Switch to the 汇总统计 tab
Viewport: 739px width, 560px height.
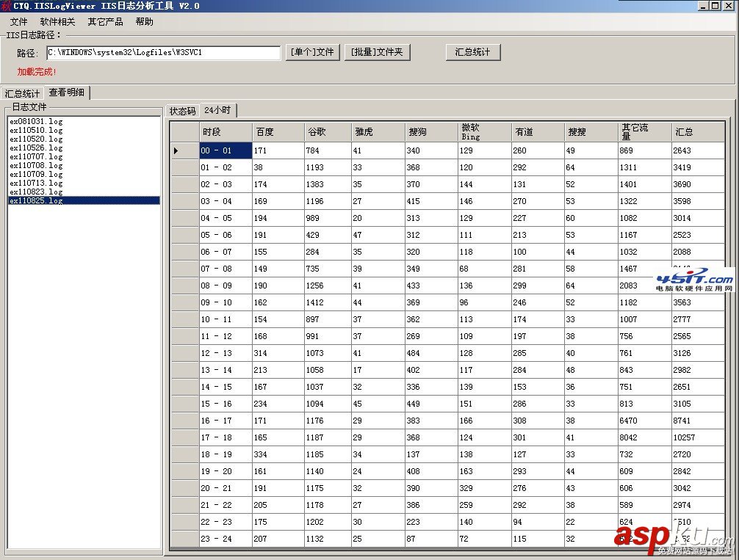(x=22, y=94)
